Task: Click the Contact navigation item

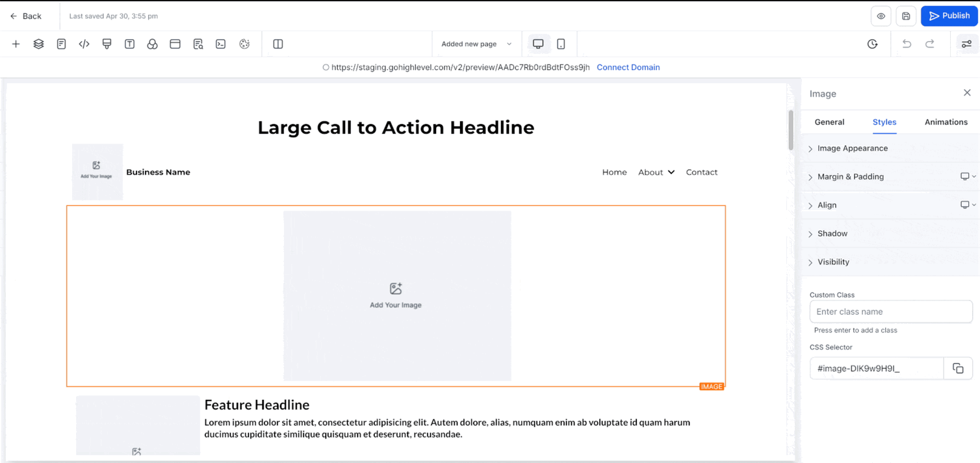Action: coord(702,172)
